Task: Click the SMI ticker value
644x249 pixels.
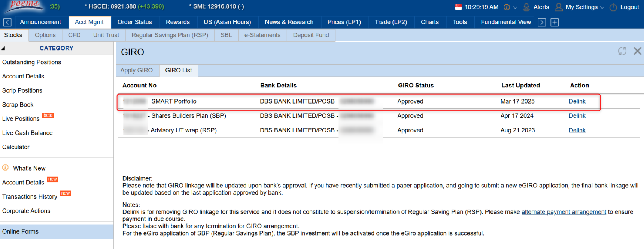Action: pos(216,7)
